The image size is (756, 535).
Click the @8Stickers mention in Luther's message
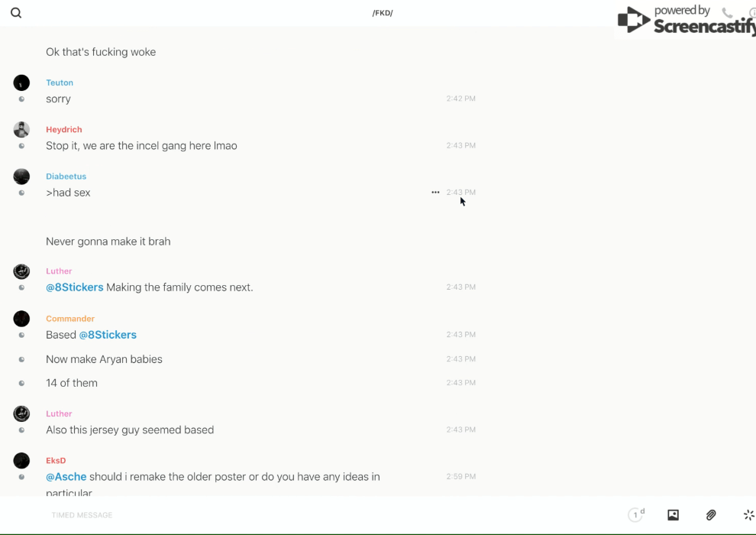point(74,287)
